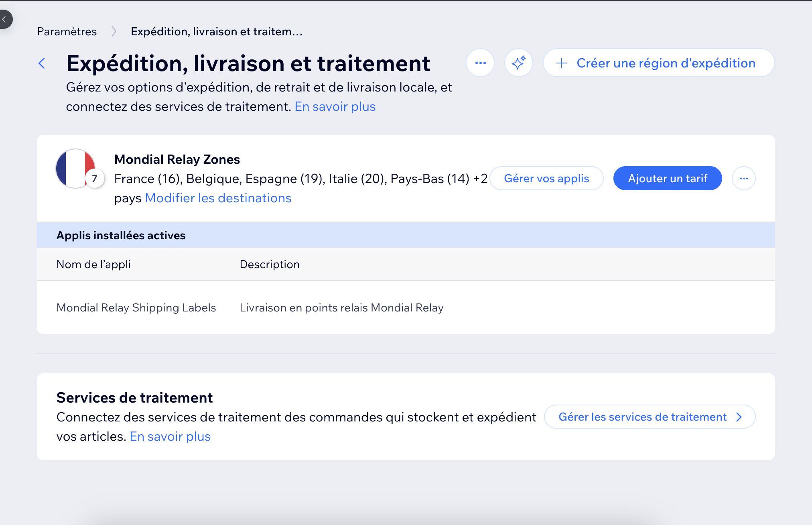Select Mondial Relay Shipping Labels row

136,307
